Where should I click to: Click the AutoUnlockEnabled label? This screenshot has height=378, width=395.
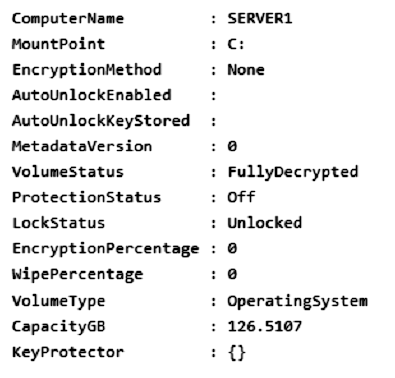pyautogui.click(x=92, y=95)
